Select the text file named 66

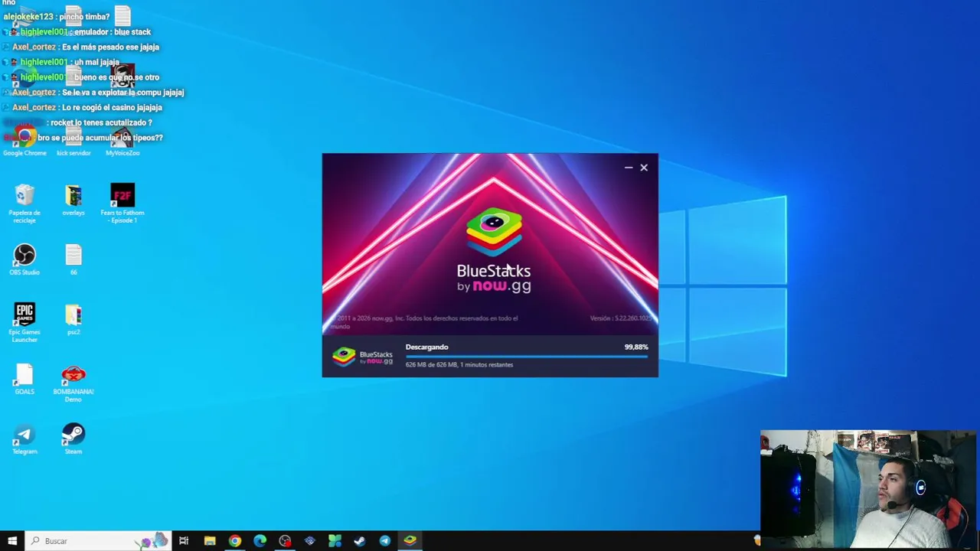pyautogui.click(x=73, y=259)
